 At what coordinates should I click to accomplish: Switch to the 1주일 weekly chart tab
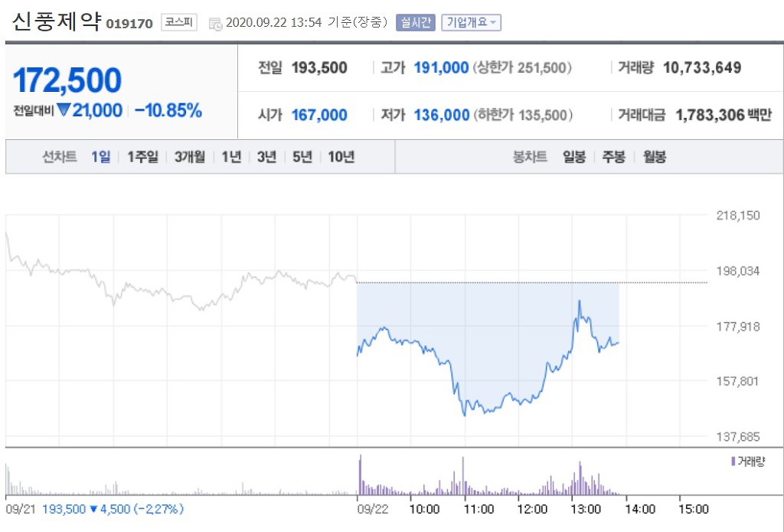142,156
